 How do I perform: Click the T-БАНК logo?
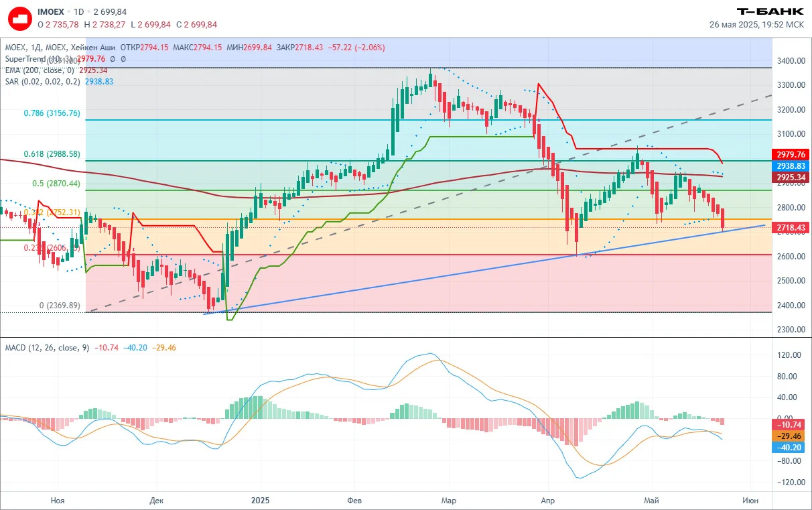770,11
